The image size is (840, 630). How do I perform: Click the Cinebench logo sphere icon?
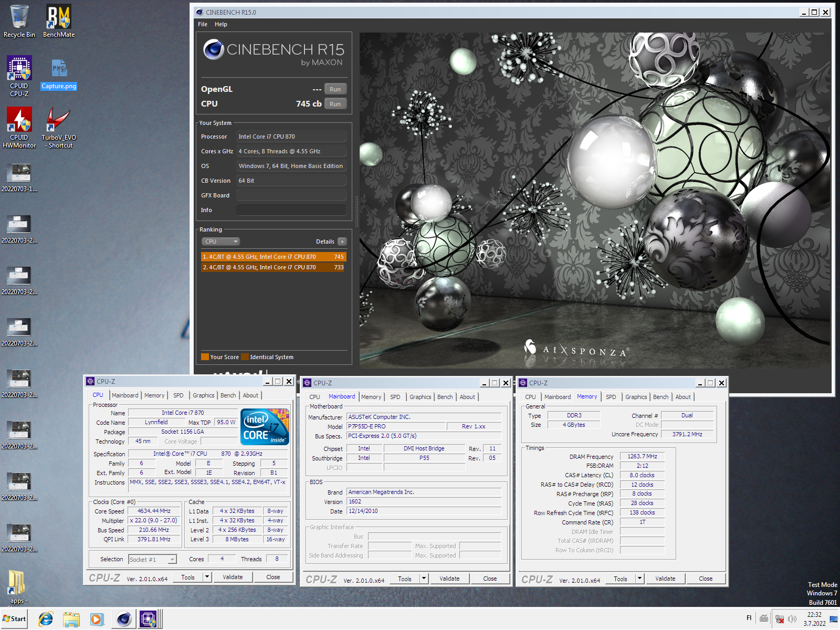click(x=214, y=49)
